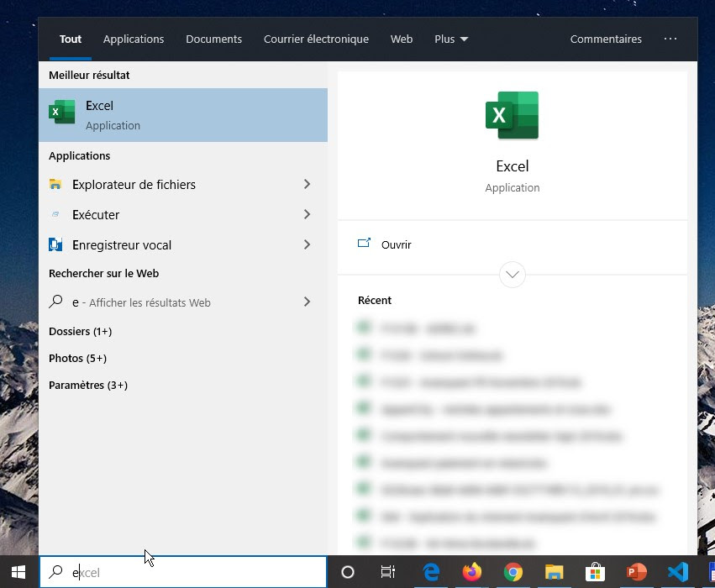Expand the Exécuter chevron arrow

(307, 214)
